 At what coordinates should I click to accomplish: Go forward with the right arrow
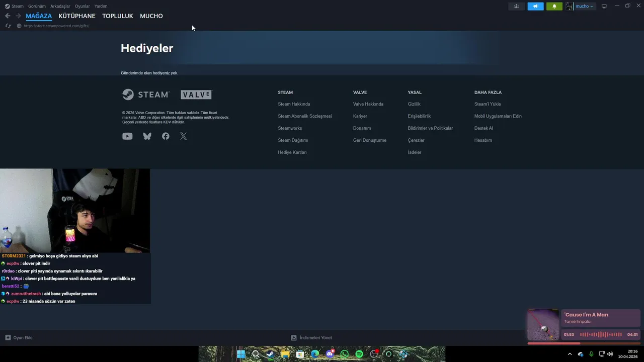tap(19, 16)
